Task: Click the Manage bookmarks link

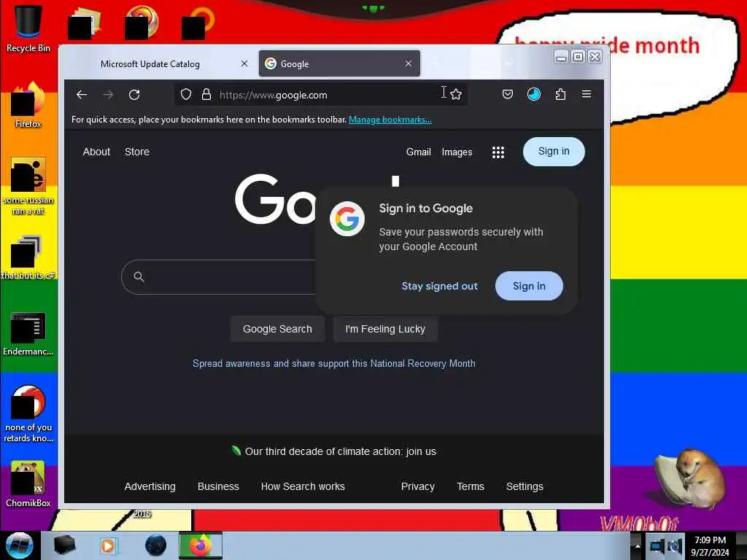Action: pyautogui.click(x=390, y=120)
